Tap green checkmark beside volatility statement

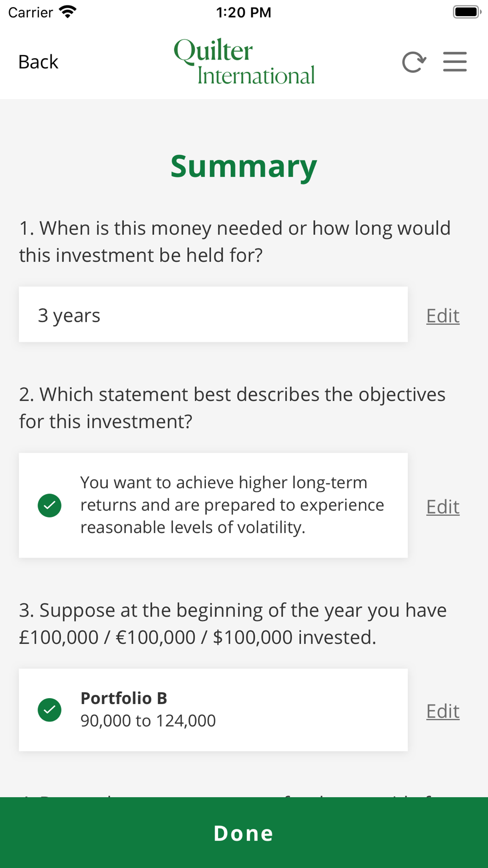(50, 505)
